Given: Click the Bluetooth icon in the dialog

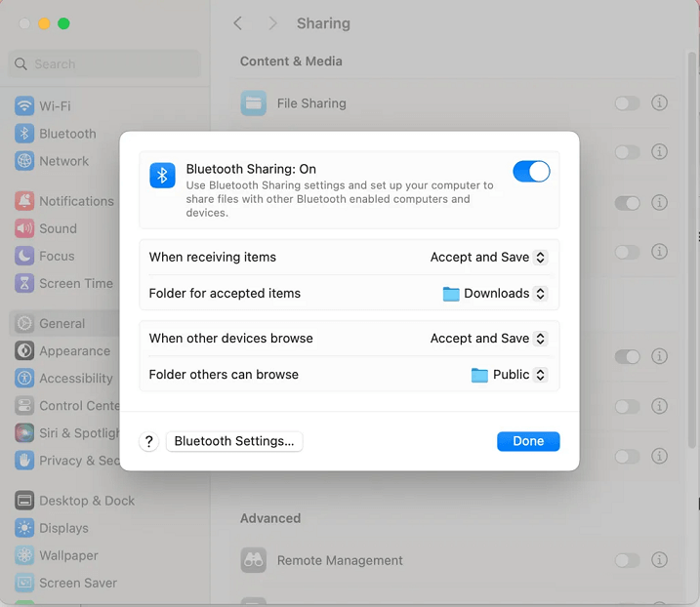Looking at the screenshot, I should [x=162, y=175].
